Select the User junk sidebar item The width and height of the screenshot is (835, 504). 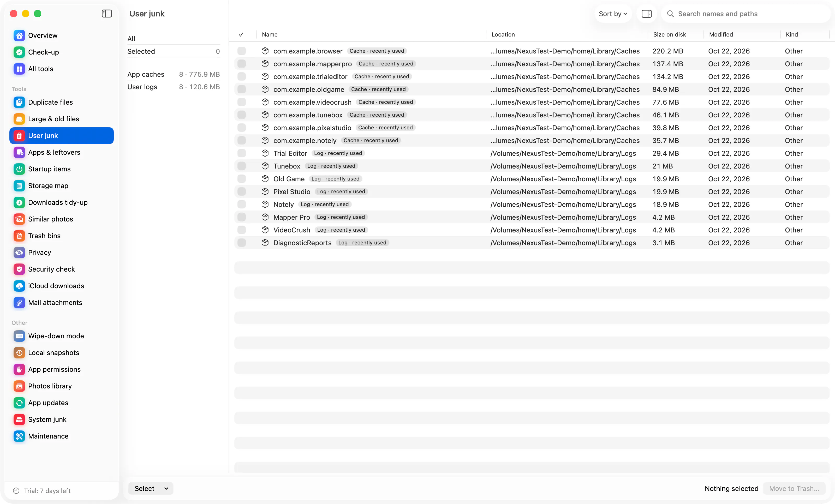coord(62,135)
